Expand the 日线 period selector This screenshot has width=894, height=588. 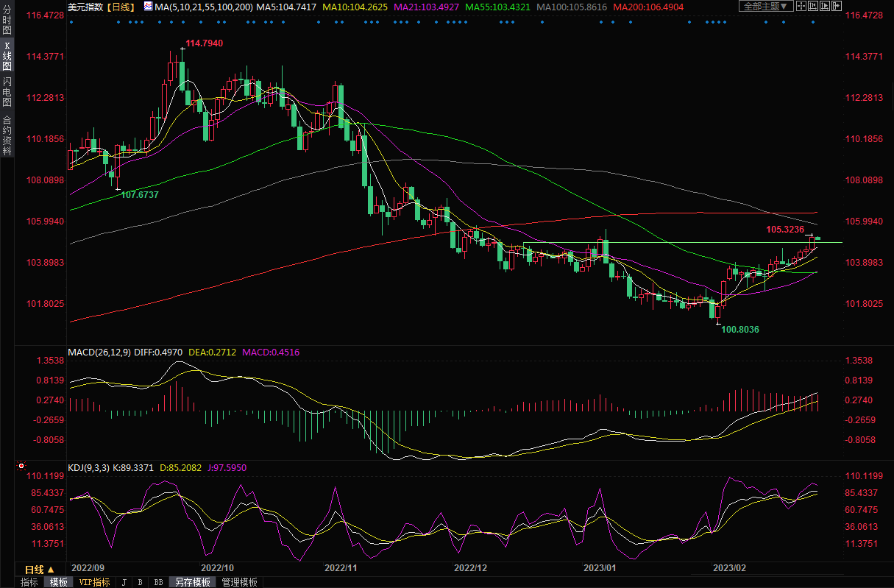(x=39, y=570)
